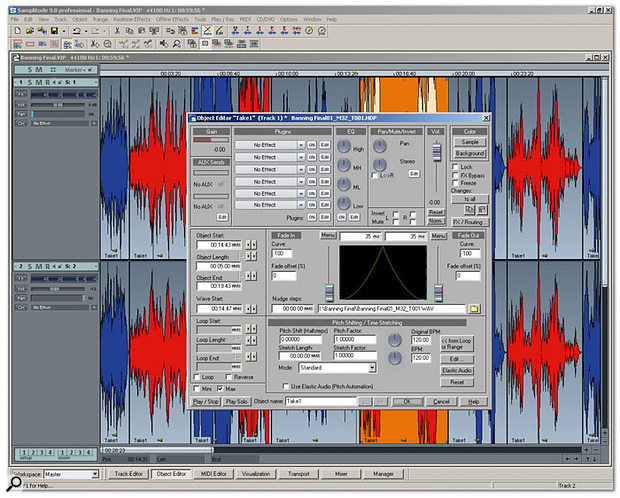Click the leftmost icon in second toolbar row

(17, 44)
